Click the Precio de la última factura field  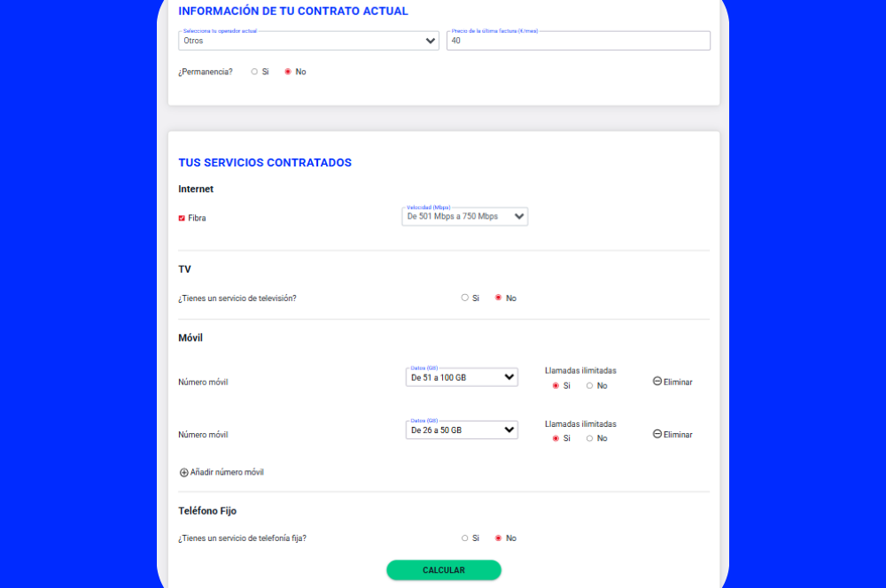tap(578, 40)
